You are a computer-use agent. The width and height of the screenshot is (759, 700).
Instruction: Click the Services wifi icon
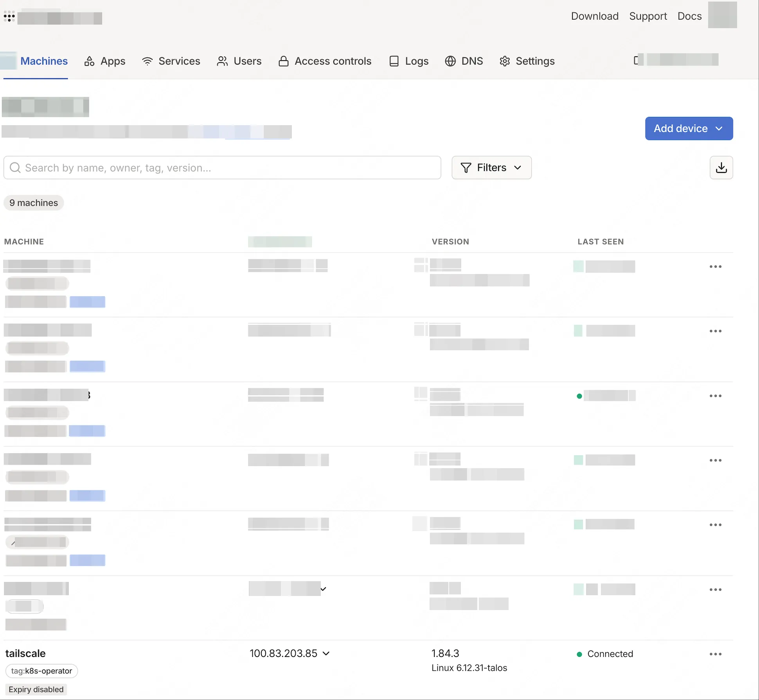147,61
